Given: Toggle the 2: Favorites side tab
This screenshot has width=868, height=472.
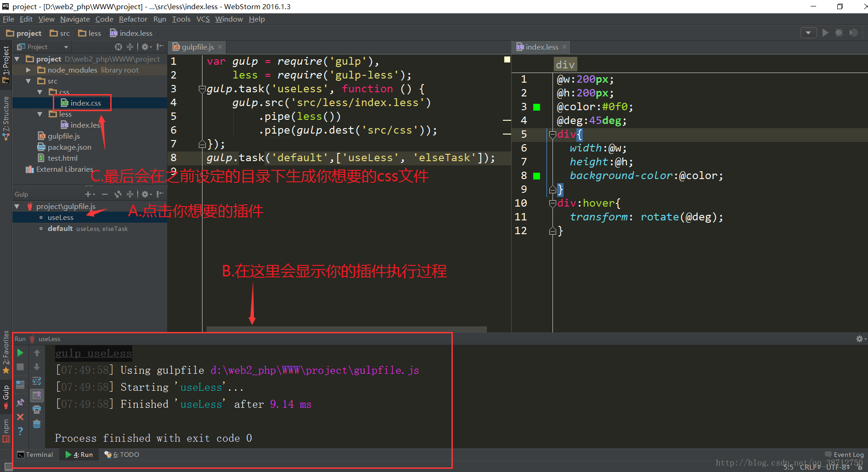Looking at the screenshot, I should 6,352.
